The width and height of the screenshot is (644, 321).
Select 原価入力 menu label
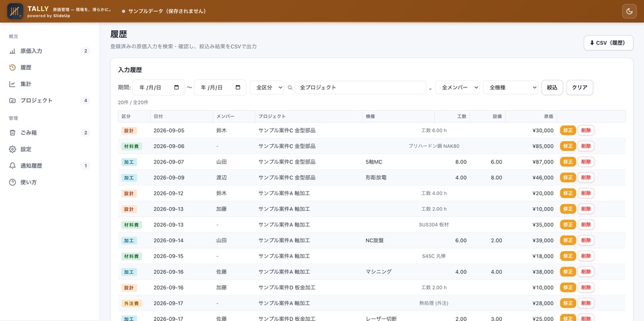pos(31,51)
